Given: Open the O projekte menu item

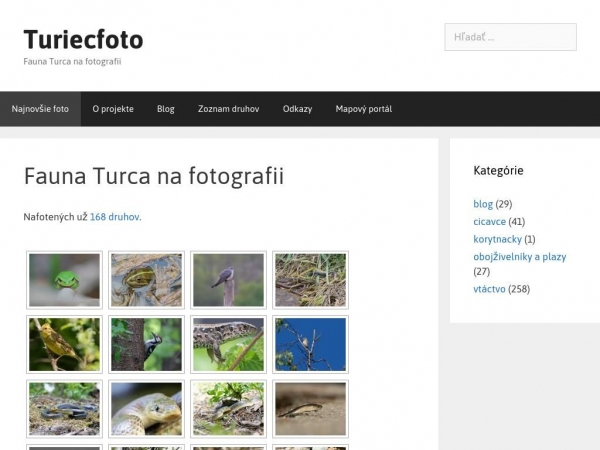Looking at the screenshot, I should 113,109.
